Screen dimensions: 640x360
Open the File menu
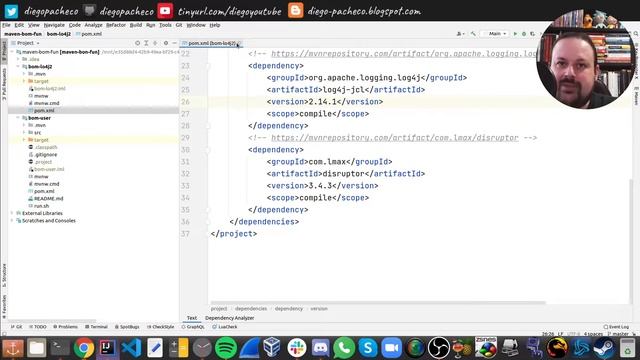pos(6,25)
